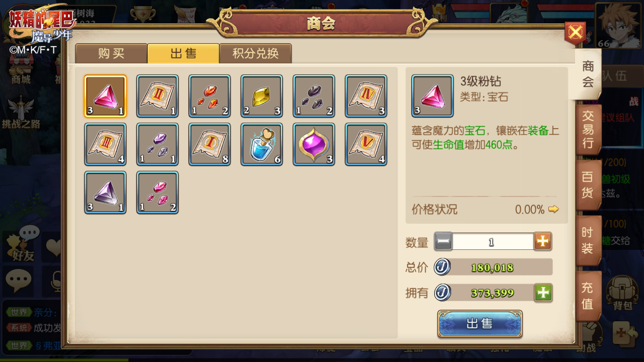The height and width of the screenshot is (362, 644).
Task: Open the 充值 recharge side tab
Action: 588,296
